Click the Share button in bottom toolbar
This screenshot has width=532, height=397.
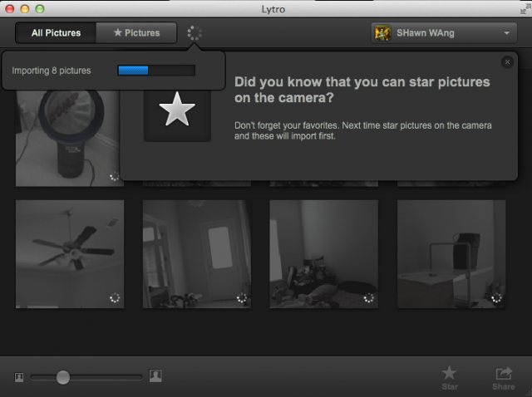504,378
